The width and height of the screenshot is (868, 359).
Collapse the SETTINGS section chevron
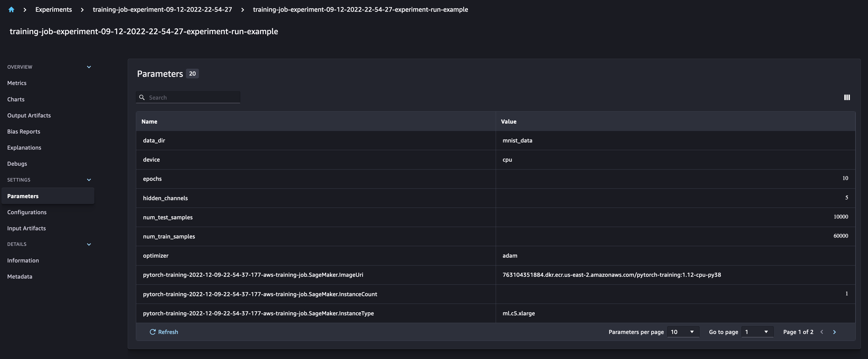[x=89, y=180]
